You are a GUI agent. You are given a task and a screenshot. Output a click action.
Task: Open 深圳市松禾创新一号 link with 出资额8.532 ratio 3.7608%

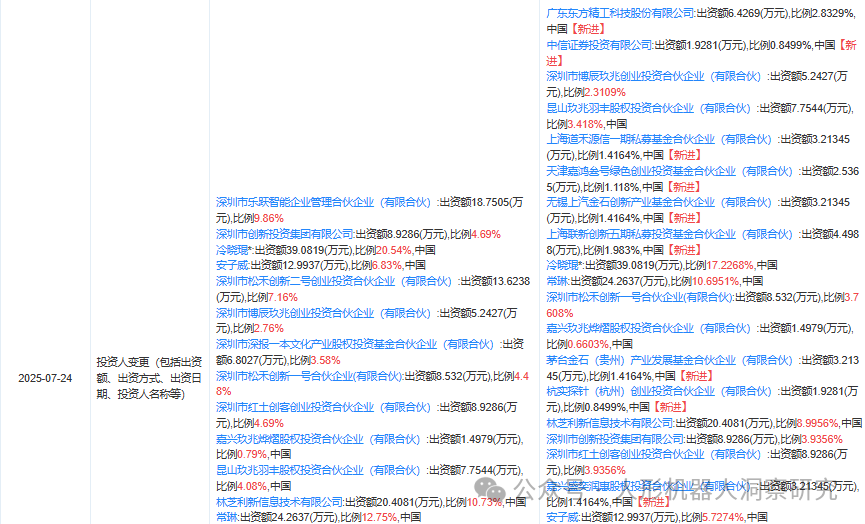pyautogui.click(x=639, y=297)
